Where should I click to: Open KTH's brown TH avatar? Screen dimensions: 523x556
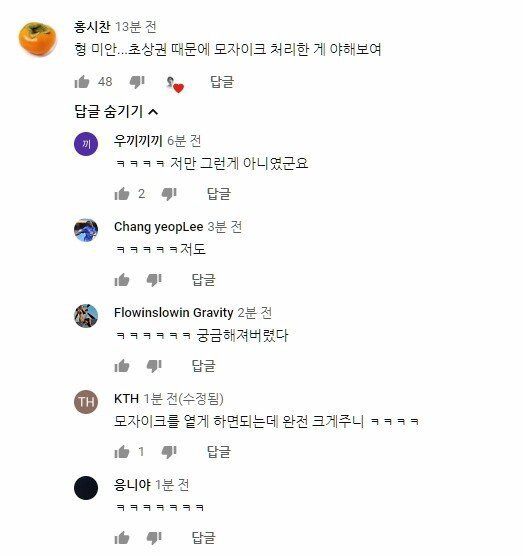(x=86, y=402)
